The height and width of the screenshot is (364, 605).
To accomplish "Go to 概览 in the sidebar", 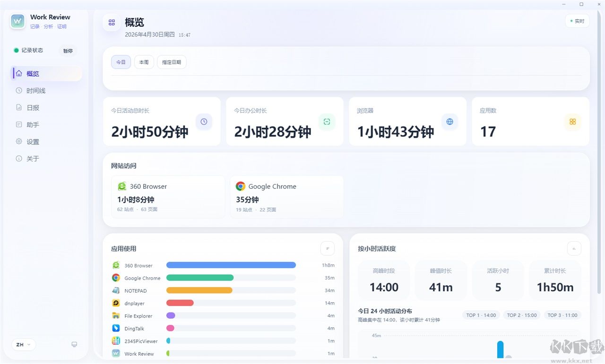I will click(46, 74).
